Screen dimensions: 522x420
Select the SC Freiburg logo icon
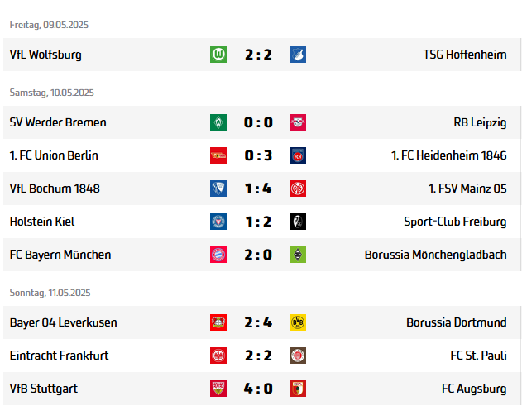[298, 222]
